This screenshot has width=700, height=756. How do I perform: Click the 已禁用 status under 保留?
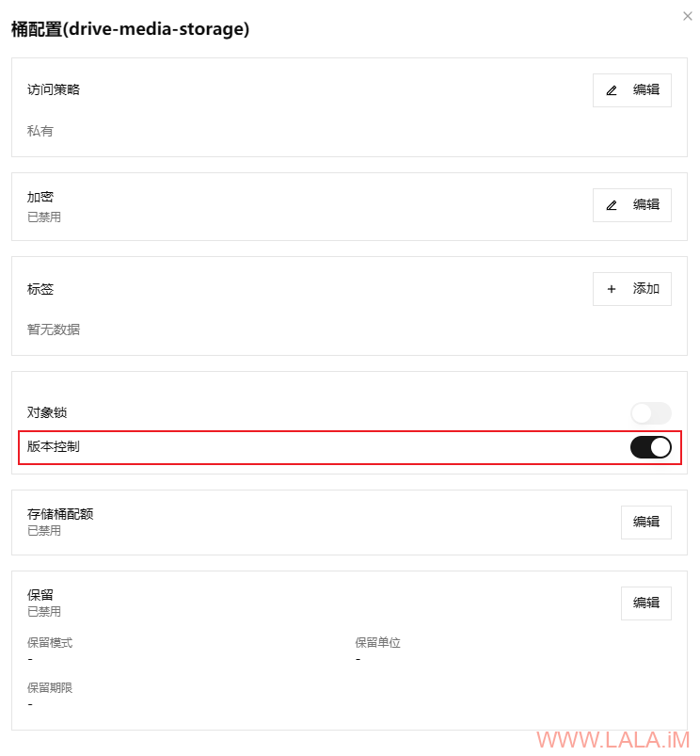[44, 611]
